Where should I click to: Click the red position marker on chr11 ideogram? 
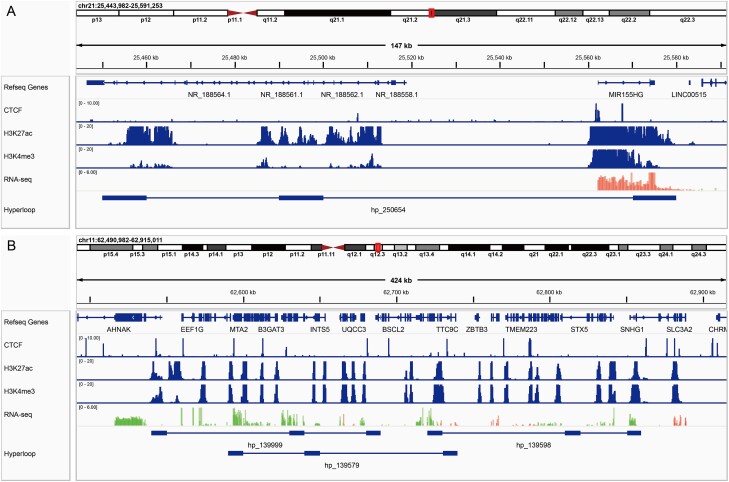click(x=378, y=247)
